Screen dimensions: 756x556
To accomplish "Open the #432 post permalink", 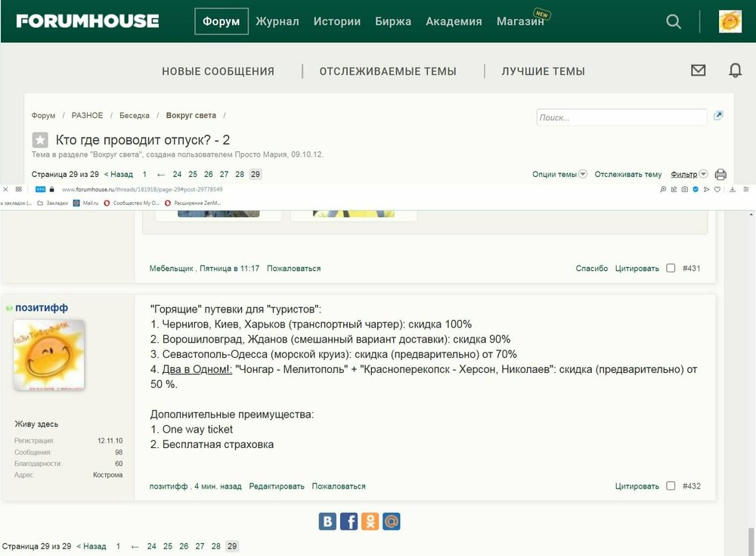I will (692, 486).
